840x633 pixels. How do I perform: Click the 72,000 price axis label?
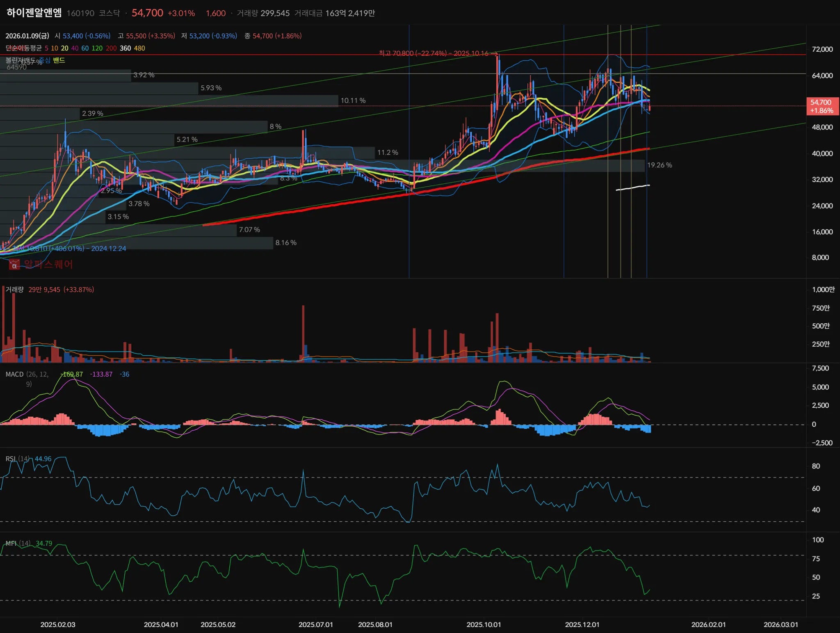click(822, 49)
